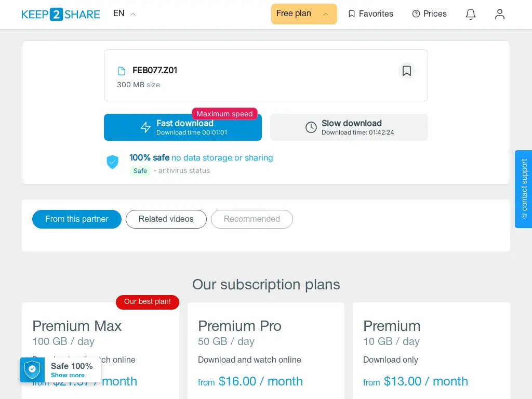Click the blue shield safety icon
This screenshot has height=399, width=532.
click(112, 162)
